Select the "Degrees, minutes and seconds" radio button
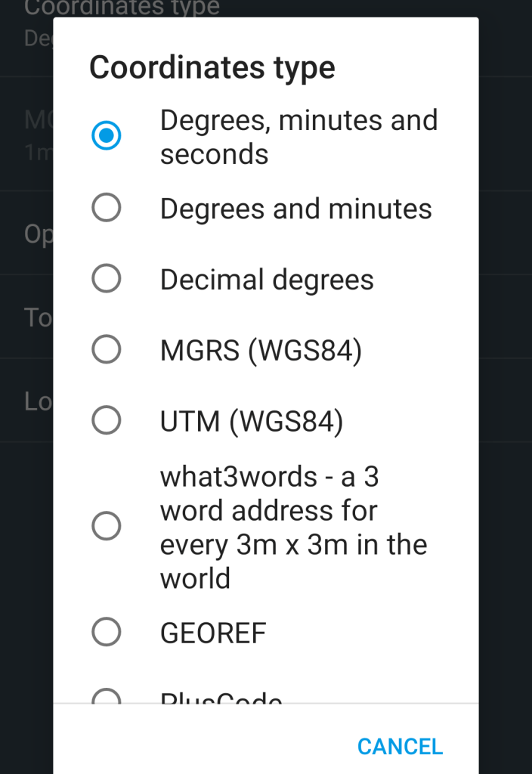The height and width of the screenshot is (774, 532). [x=106, y=136]
